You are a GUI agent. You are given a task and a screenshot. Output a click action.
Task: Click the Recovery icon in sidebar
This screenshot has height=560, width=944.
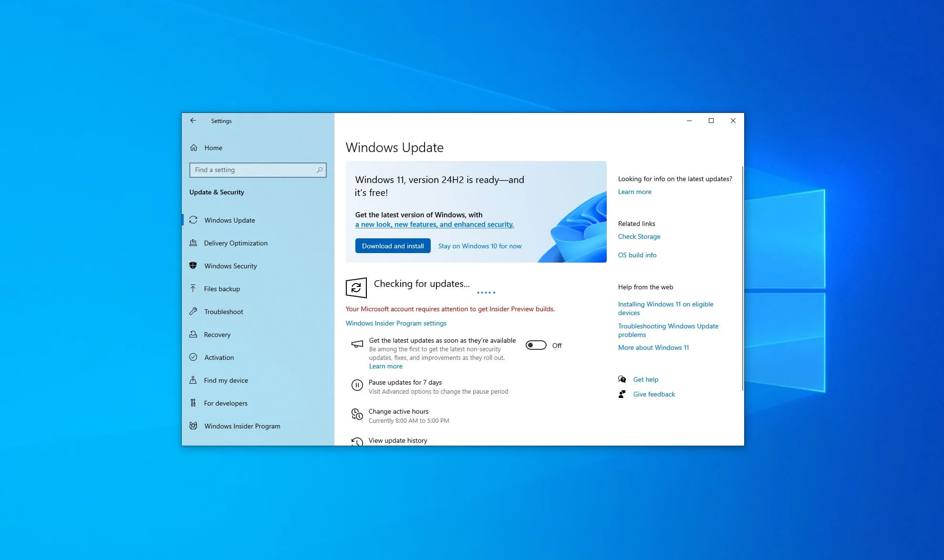194,334
